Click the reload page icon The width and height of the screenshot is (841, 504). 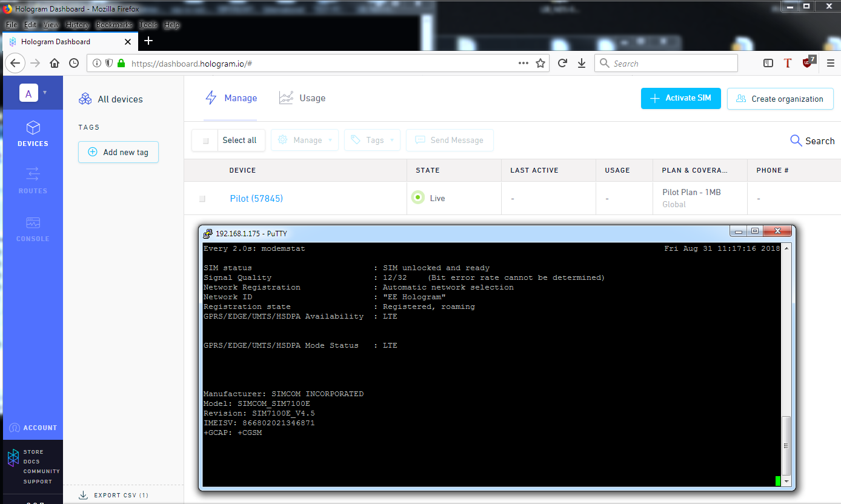click(562, 63)
